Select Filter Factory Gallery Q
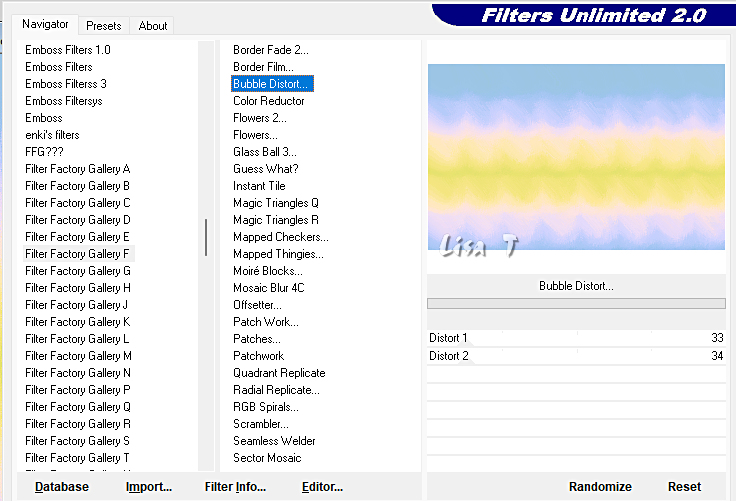This screenshot has width=736, height=501. click(x=77, y=407)
